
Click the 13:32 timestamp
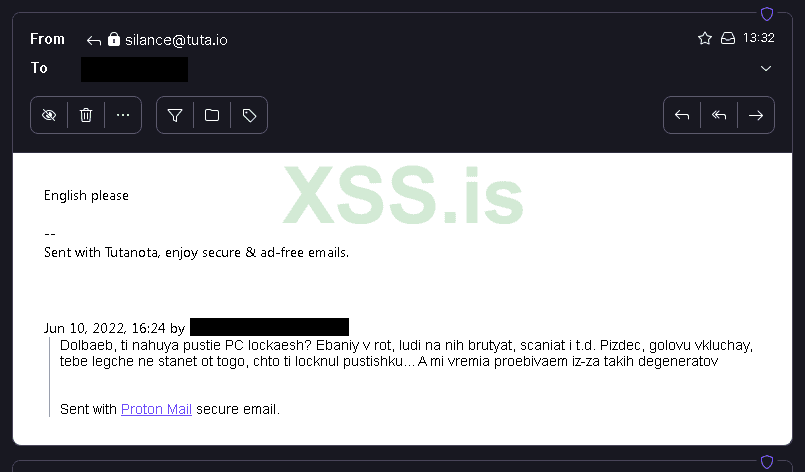click(758, 38)
